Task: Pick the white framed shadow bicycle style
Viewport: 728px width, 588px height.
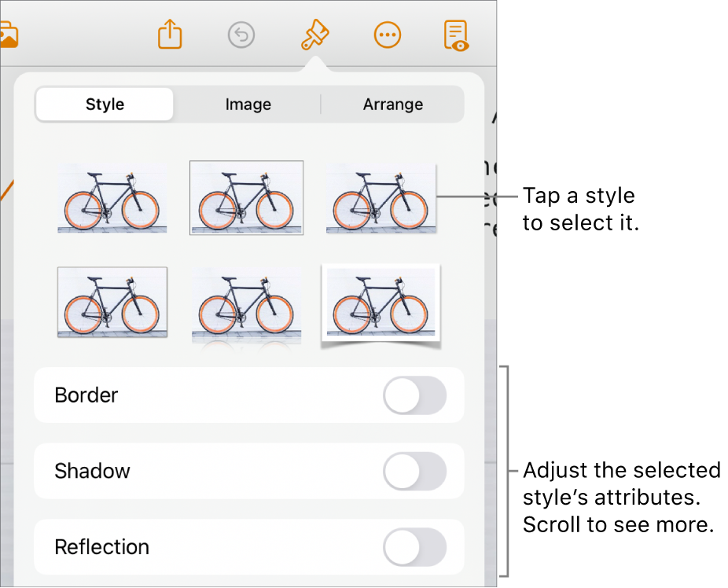Action: click(381, 304)
